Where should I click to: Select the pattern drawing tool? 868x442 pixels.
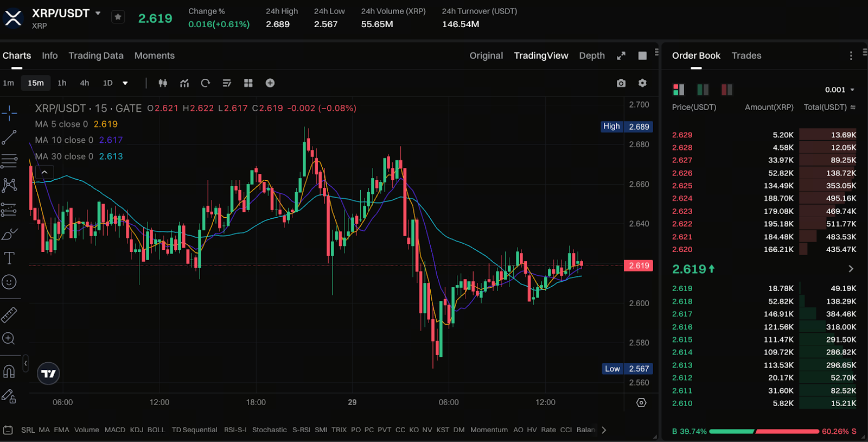9,185
